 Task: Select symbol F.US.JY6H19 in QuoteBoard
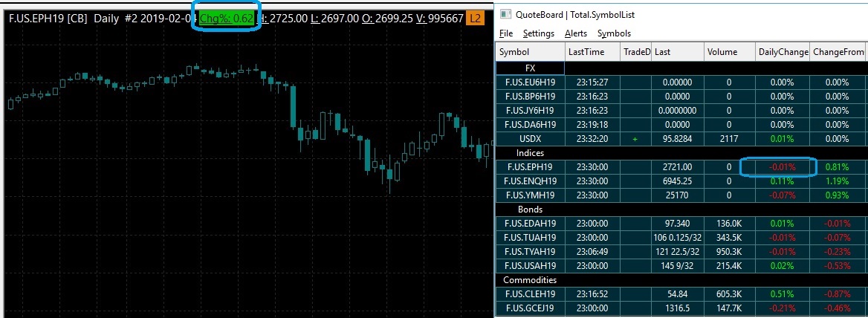530,111
